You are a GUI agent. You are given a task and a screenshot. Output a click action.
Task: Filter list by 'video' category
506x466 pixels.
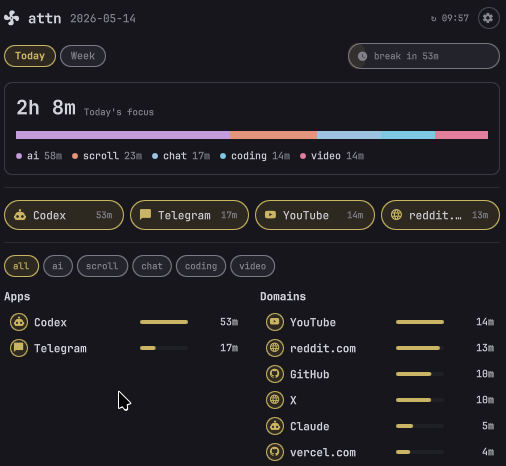click(253, 266)
